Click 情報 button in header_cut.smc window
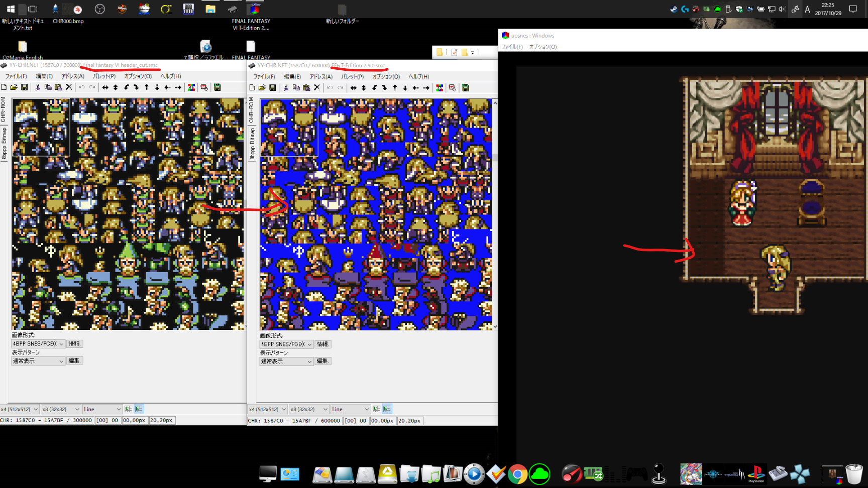Viewport: 868px width, 488px height. 74,344
